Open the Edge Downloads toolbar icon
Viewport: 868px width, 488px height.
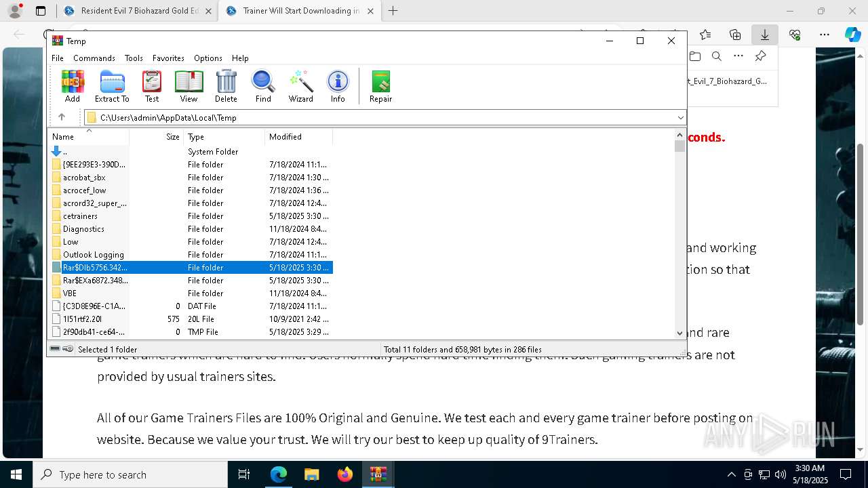coord(765,35)
